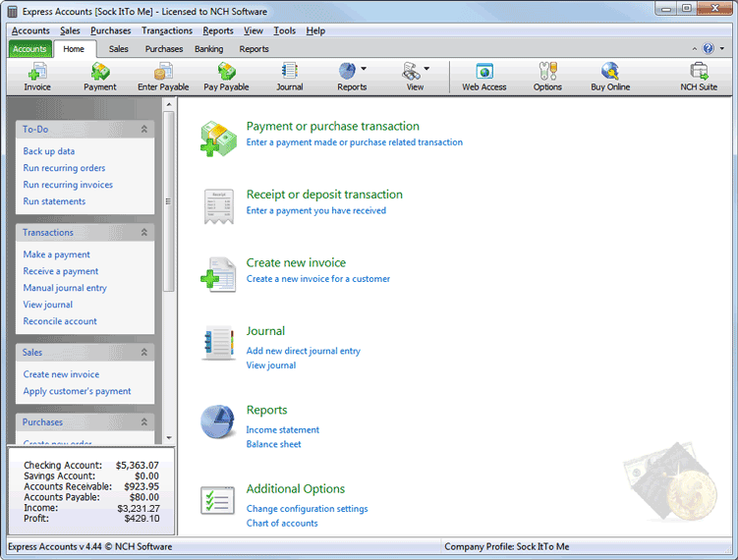Image resolution: width=738 pixels, height=560 pixels.
Task: Click the large Create new invoice icon
Action: point(218,274)
